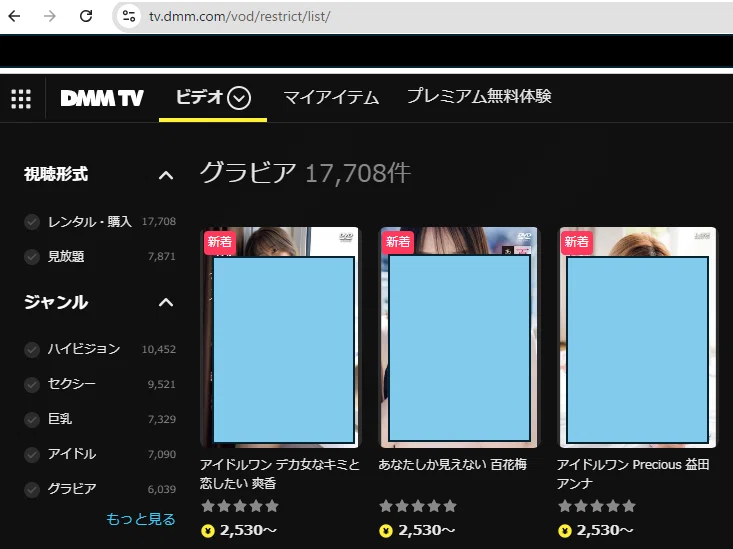Click the もっと見る link
The height and width of the screenshot is (549, 733).
pyautogui.click(x=141, y=519)
